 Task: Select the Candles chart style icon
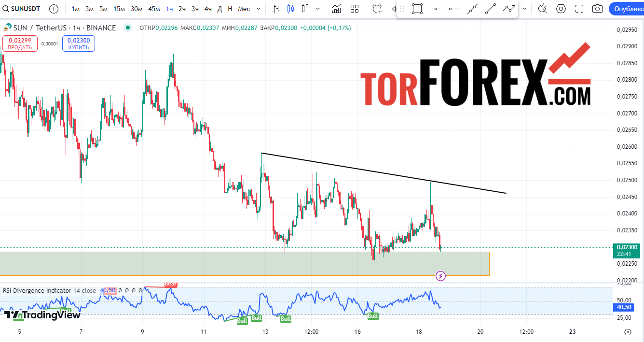click(x=290, y=9)
